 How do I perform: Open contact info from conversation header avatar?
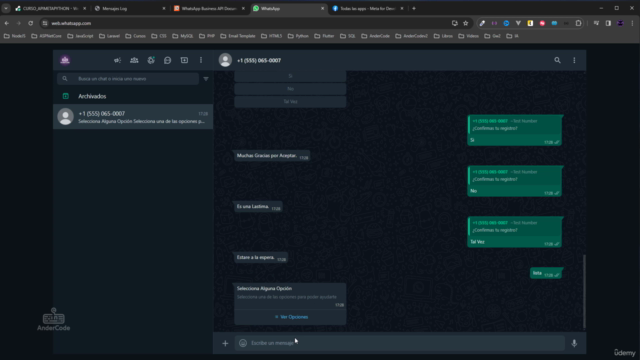pyautogui.click(x=225, y=60)
